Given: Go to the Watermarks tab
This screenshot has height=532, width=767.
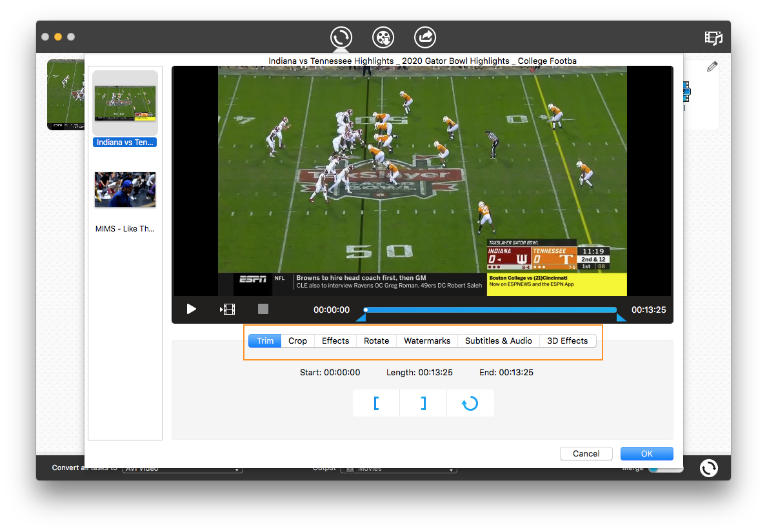Looking at the screenshot, I should point(427,341).
